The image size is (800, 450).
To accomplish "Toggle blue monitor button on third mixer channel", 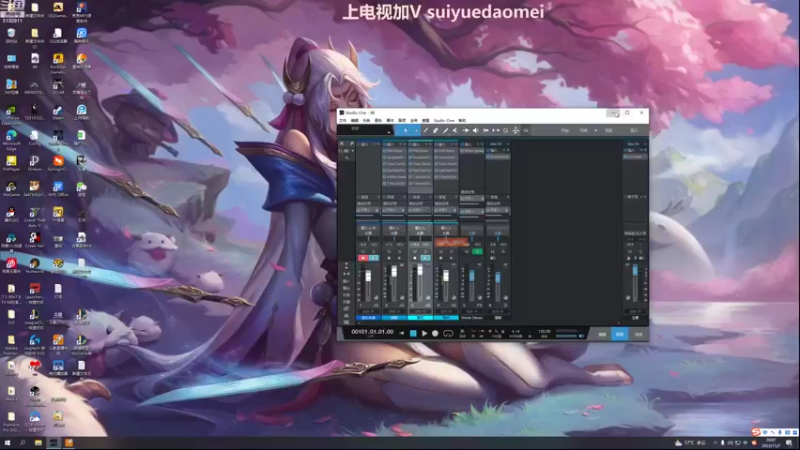I will 426,258.
